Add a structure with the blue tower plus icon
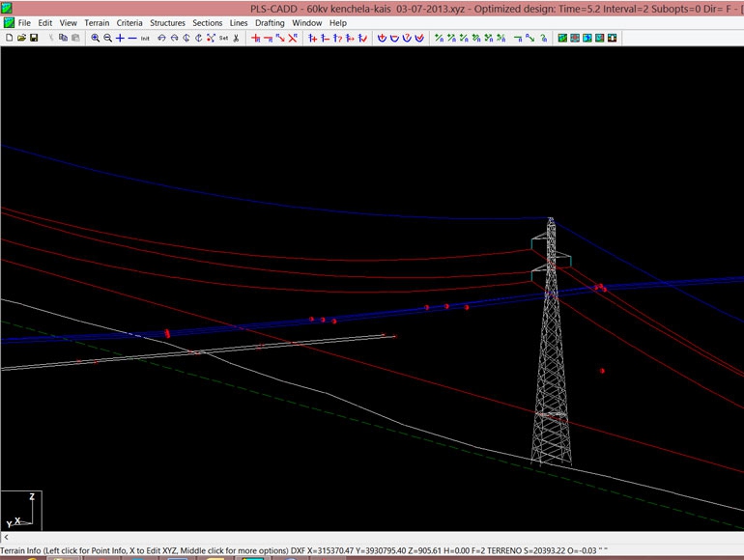Image resolution: width=744 pixels, height=560 pixels. click(313, 38)
